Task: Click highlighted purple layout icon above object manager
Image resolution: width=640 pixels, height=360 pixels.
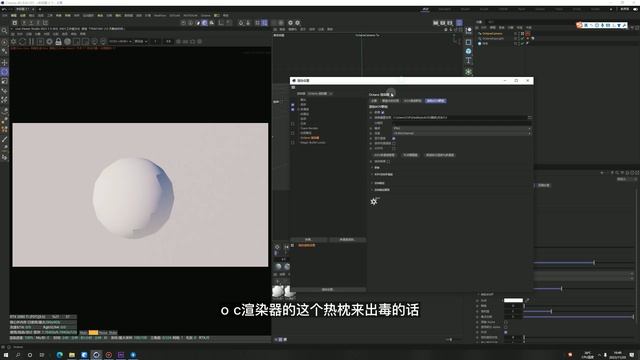Action: (x=459, y=23)
